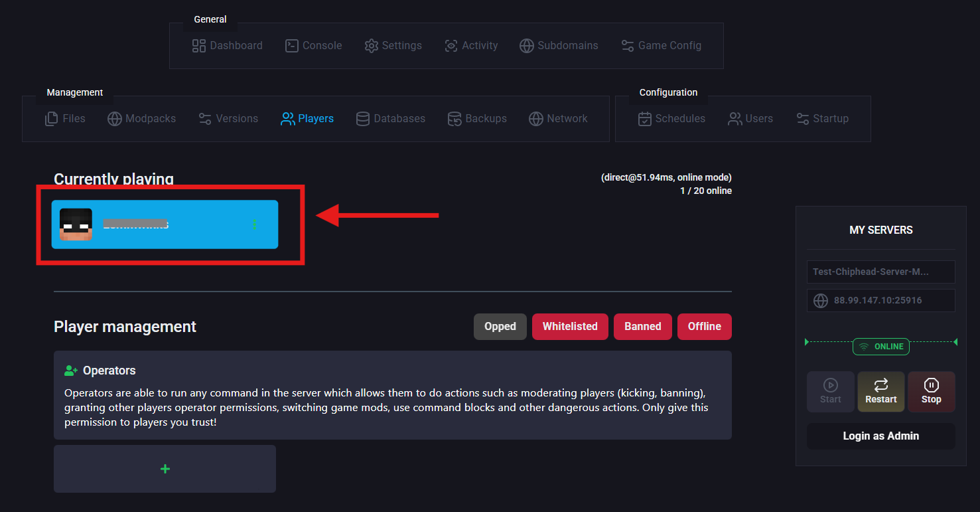Screen dimensions: 980x512
Task: Click the server address 88.99.147.10:25916 field
Action: click(x=881, y=300)
